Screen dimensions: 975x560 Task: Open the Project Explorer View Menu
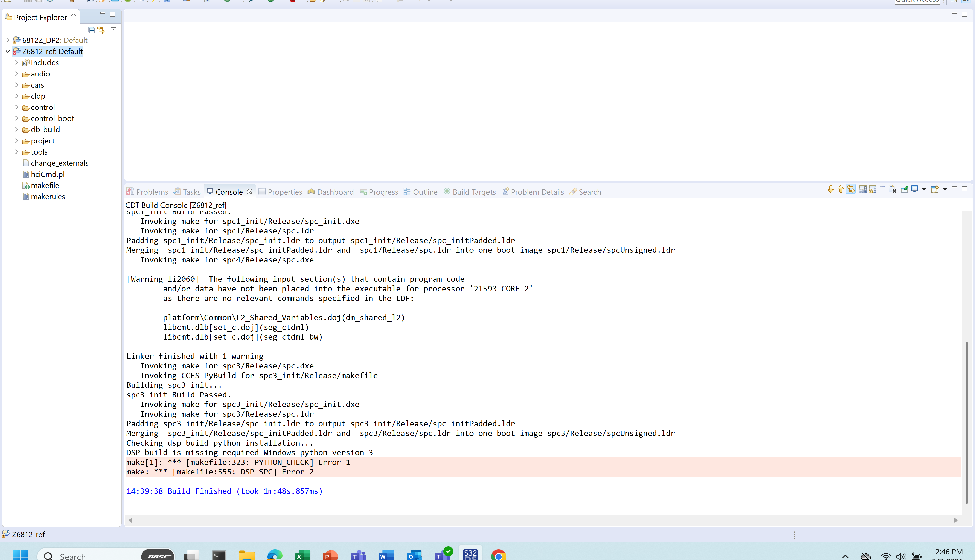point(113,28)
